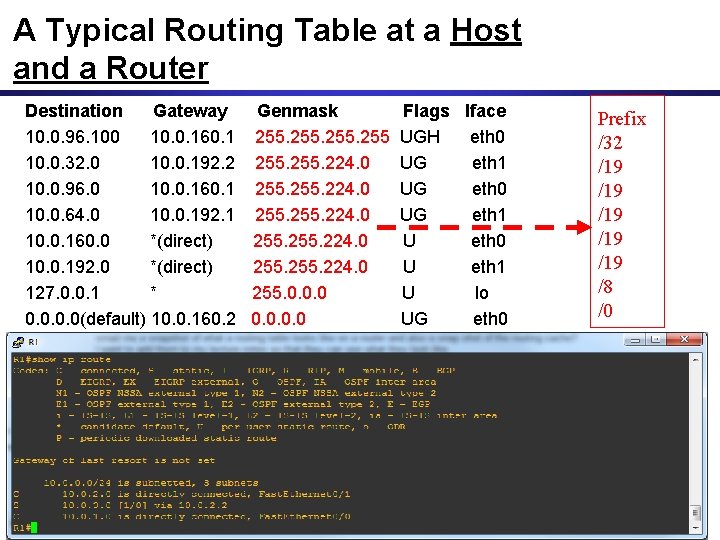Select the 'Genmask' column header

tap(298, 111)
